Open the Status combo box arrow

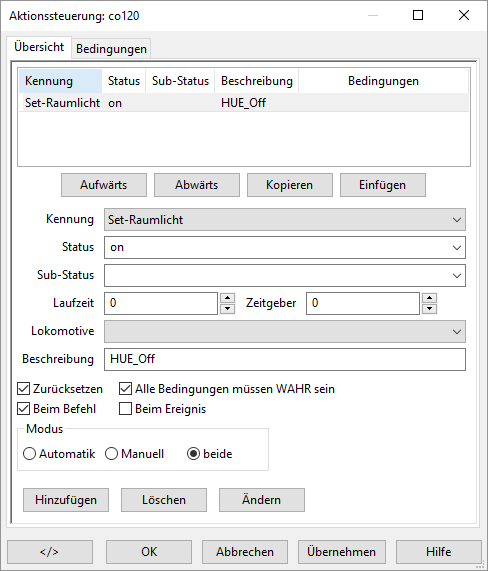457,248
